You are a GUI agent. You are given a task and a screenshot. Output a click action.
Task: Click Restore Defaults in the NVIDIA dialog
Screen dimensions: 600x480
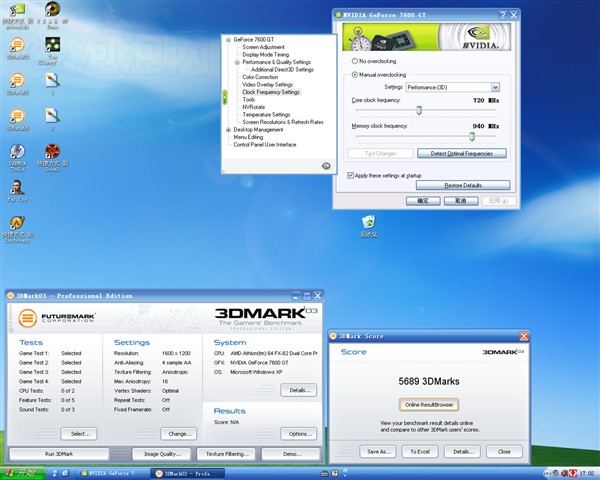[463, 185]
